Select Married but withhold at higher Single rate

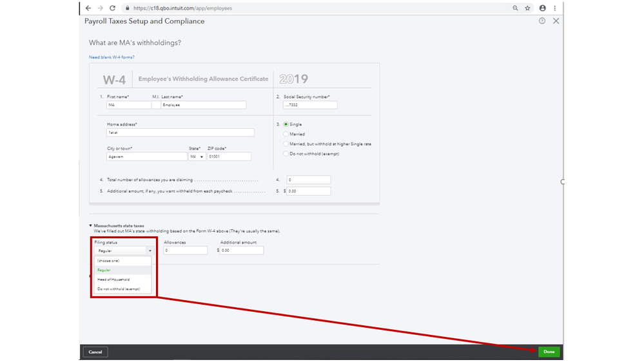(286, 144)
